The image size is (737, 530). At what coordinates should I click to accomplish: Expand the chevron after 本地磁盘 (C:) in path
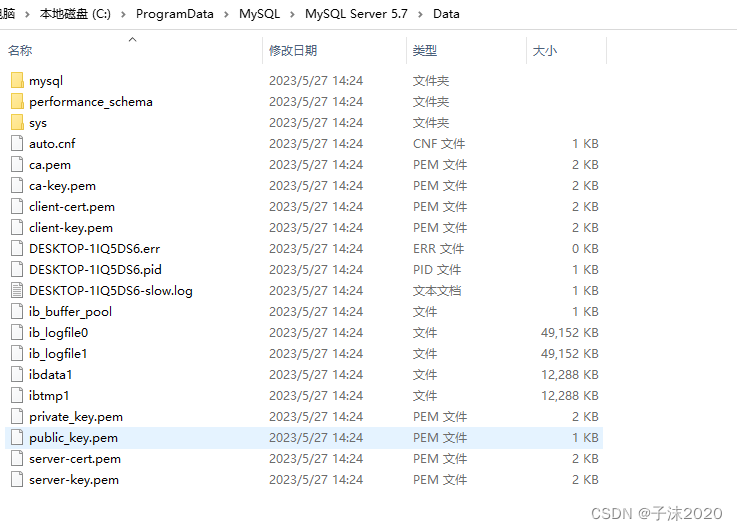123,15
